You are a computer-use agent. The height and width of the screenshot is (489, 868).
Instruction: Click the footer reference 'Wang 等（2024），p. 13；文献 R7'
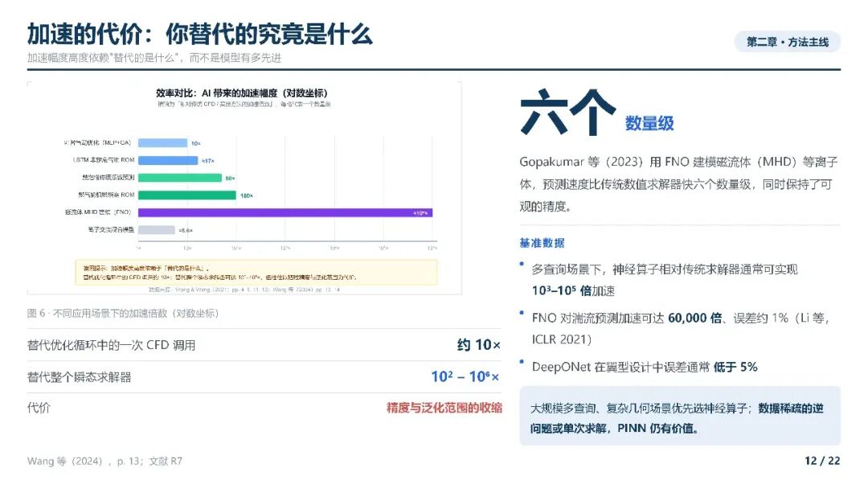point(104,461)
